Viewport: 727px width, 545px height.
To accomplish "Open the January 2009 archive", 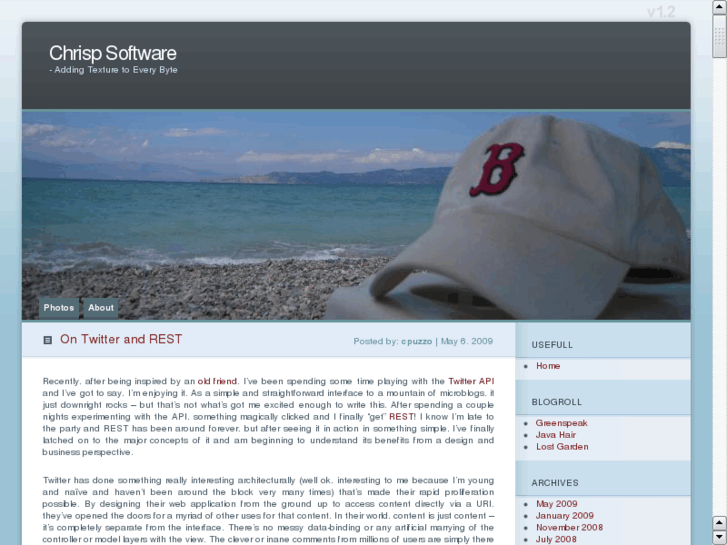I will pos(565,516).
